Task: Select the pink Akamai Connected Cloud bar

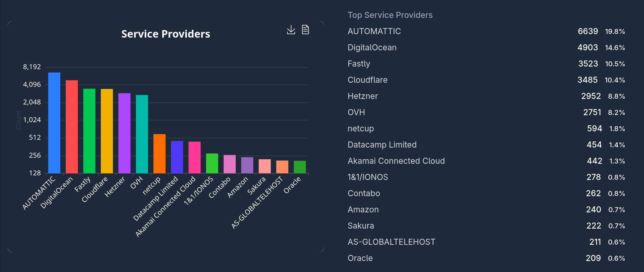Action: coord(195,157)
